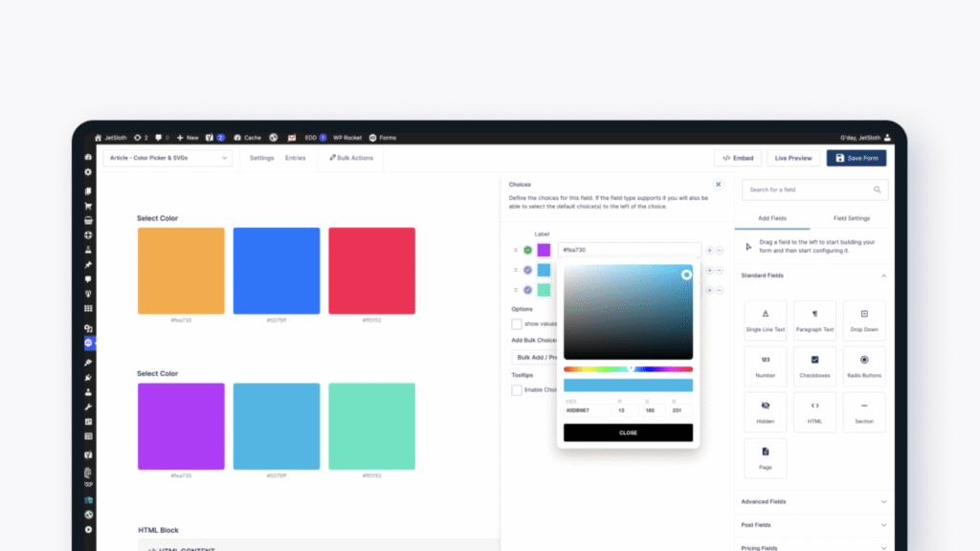
Task: Add a Drop Down field
Action: (x=864, y=320)
